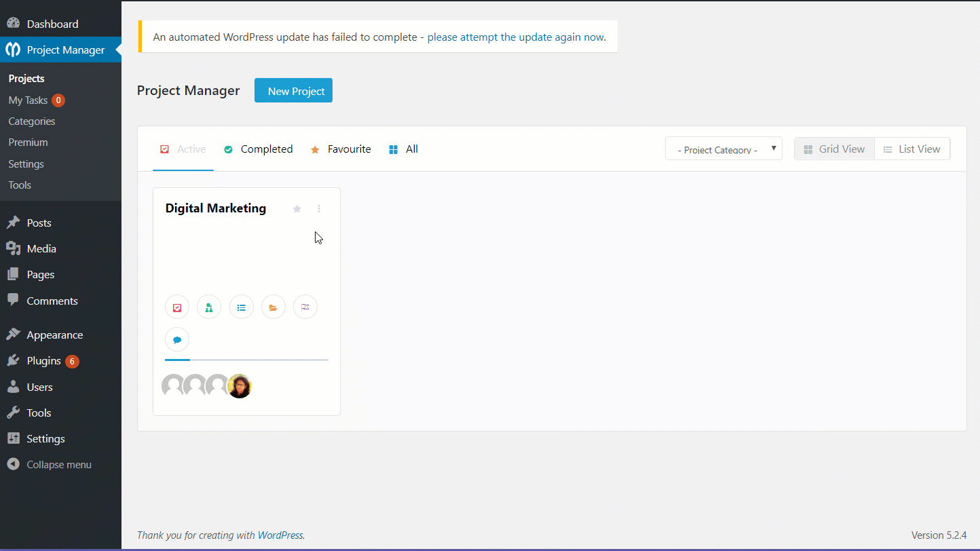Expand the Project Category dropdown
This screenshot has height=551, width=980.
723,149
